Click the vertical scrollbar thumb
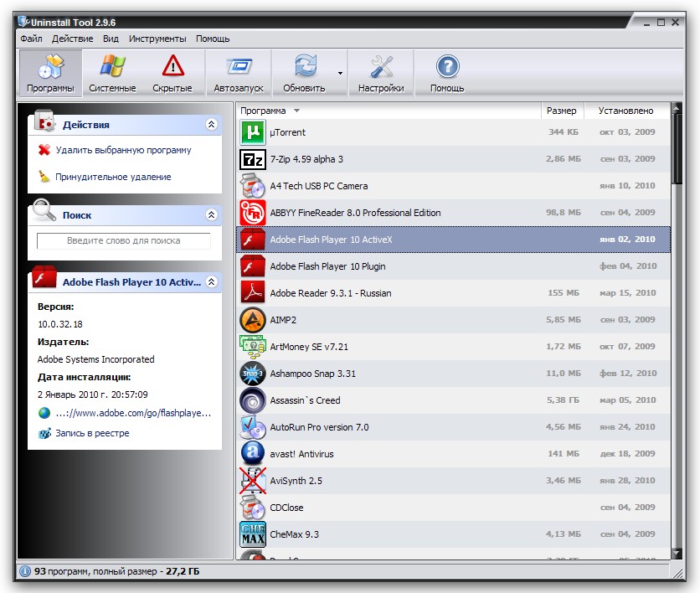 tap(677, 148)
